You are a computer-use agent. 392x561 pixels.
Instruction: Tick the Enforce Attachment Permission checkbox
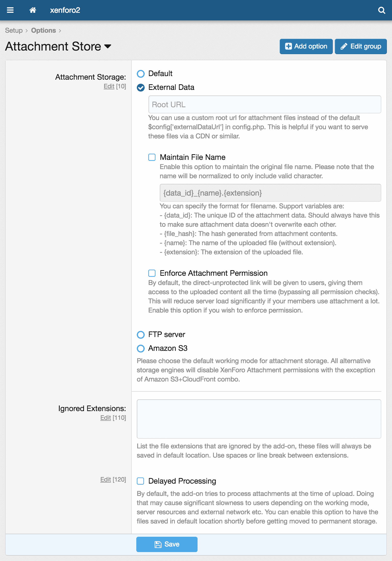pos(152,273)
